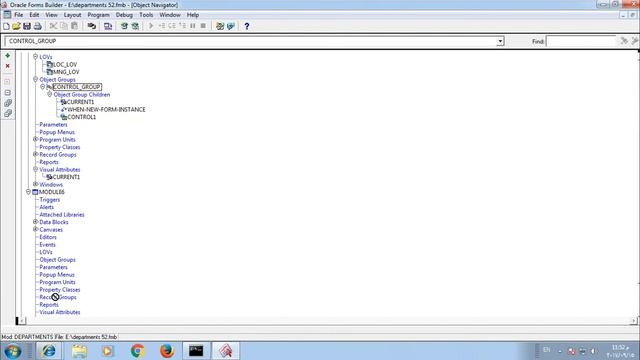Click the Cut scissors icon
Viewport: 640px width, 360px height.
pyautogui.click(x=53, y=26)
